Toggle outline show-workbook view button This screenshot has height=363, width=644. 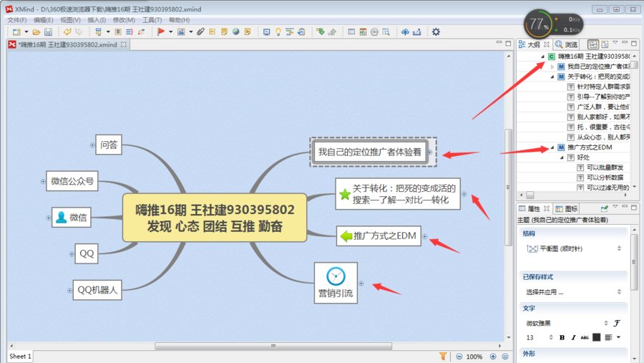pyautogui.click(x=605, y=44)
